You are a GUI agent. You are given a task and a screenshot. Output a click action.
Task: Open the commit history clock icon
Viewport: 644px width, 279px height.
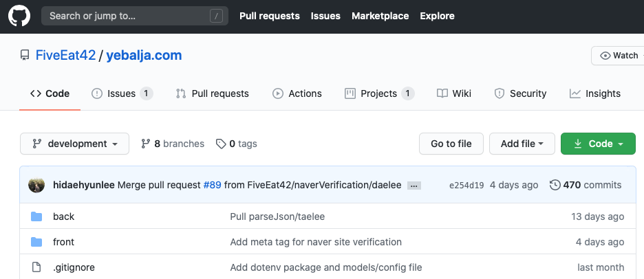[x=555, y=185]
